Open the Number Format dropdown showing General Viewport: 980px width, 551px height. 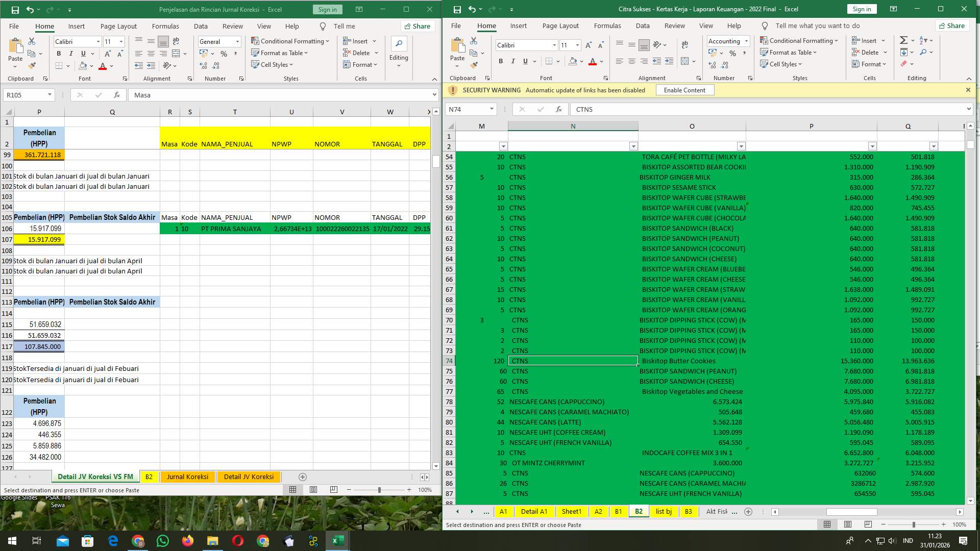pos(218,41)
